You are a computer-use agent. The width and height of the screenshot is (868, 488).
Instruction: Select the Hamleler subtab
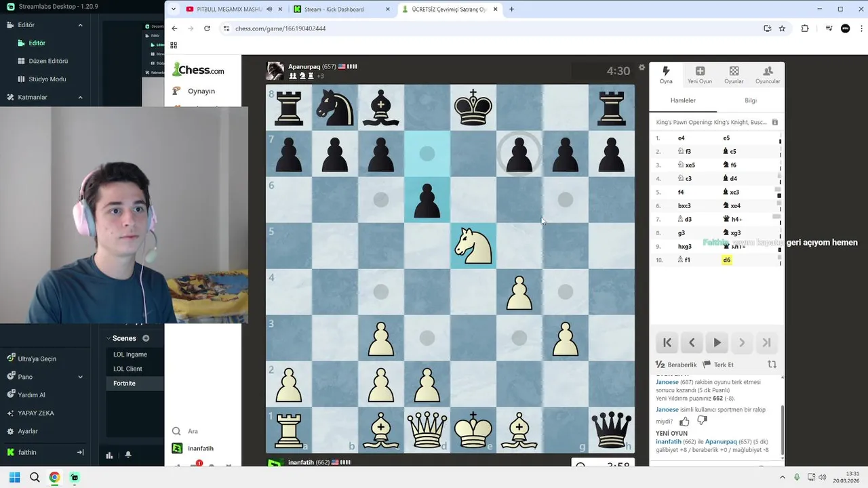(x=683, y=100)
